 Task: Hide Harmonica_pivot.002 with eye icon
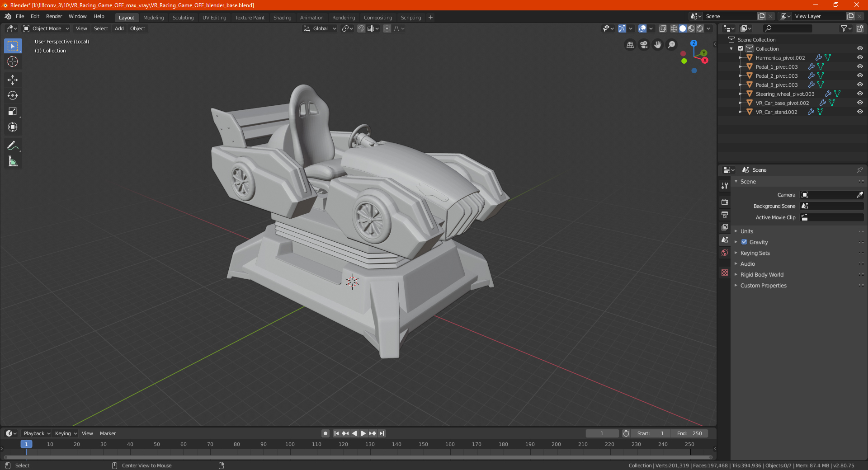(860, 57)
